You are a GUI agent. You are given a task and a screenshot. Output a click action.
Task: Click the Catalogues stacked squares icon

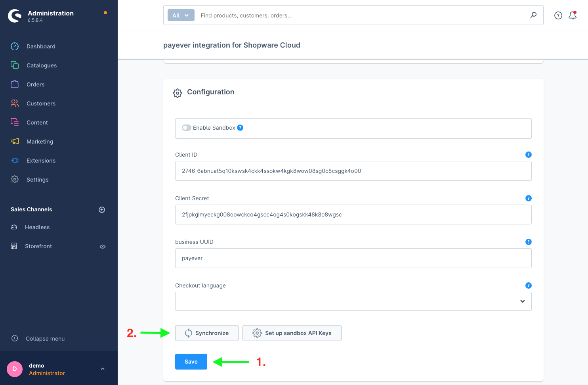coord(15,65)
